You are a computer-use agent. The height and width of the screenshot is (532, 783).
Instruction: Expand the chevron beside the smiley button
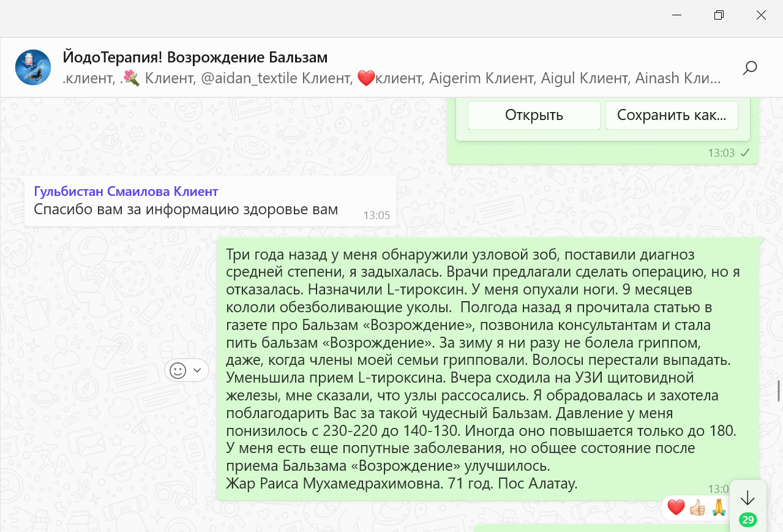pyautogui.click(x=197, y=370)
